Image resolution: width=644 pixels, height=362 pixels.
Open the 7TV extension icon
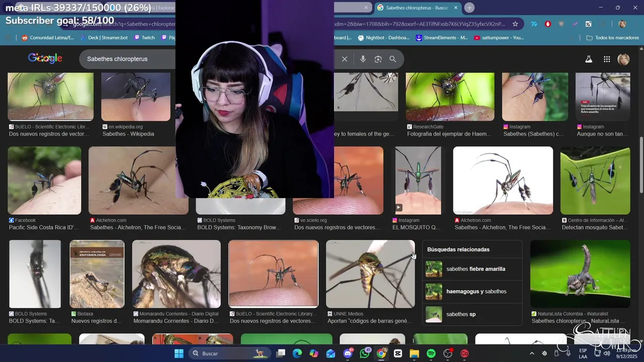click(534, 24)
